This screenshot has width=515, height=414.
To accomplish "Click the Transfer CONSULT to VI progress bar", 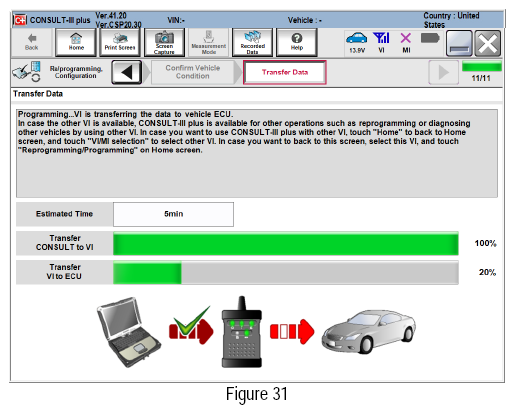I will coord(286,243).
